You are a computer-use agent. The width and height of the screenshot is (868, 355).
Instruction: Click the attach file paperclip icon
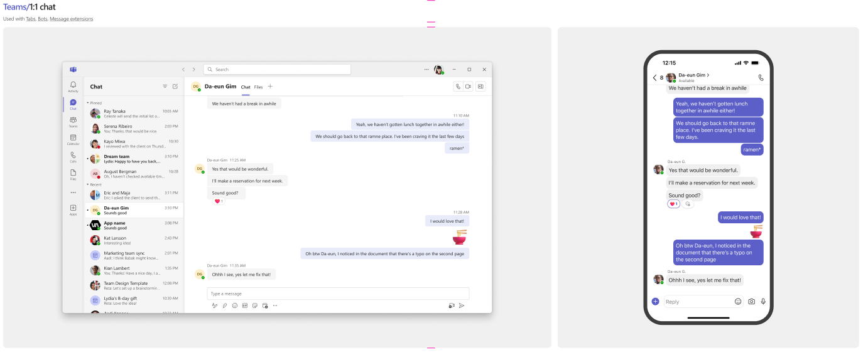pos(225,305)
